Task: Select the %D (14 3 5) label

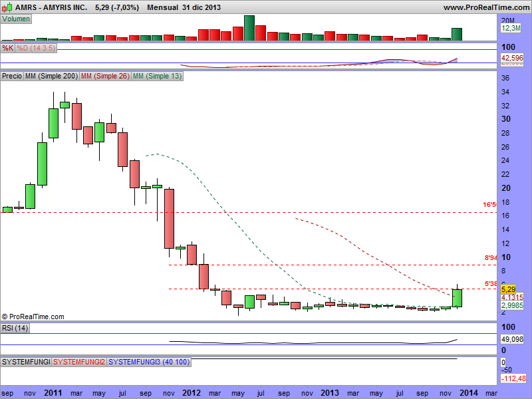Action: point(36,48)
